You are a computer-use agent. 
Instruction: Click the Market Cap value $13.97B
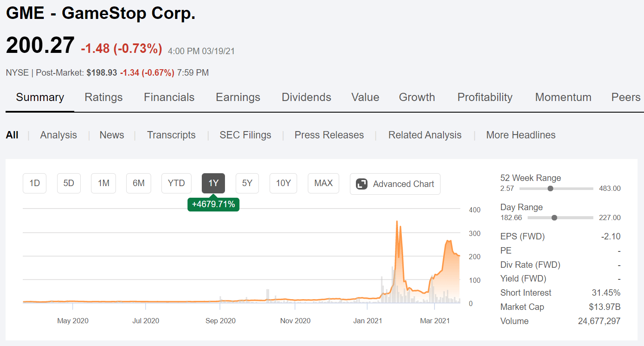pyautogui.click(x=605, y=307)
